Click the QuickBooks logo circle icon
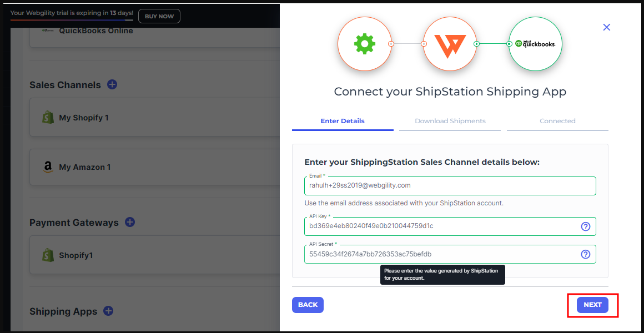Viewport: 644px width, 333px height. (x=535, y=44)
